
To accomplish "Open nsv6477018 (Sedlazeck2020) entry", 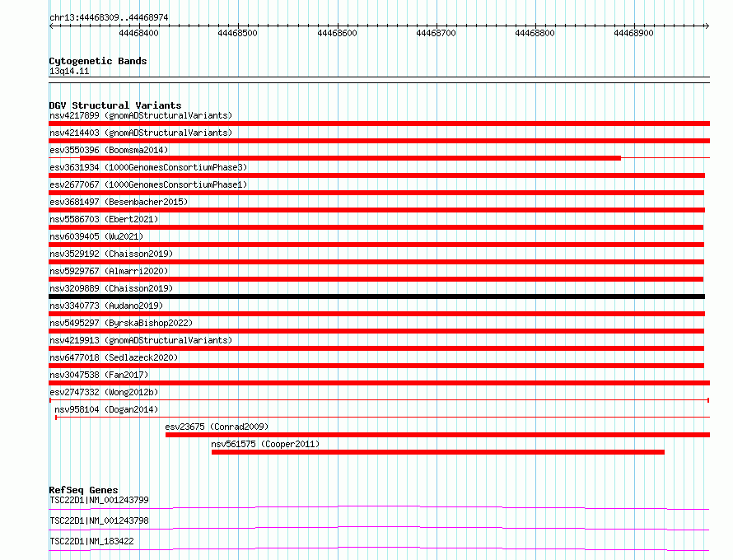I will [x=114, y=357].
